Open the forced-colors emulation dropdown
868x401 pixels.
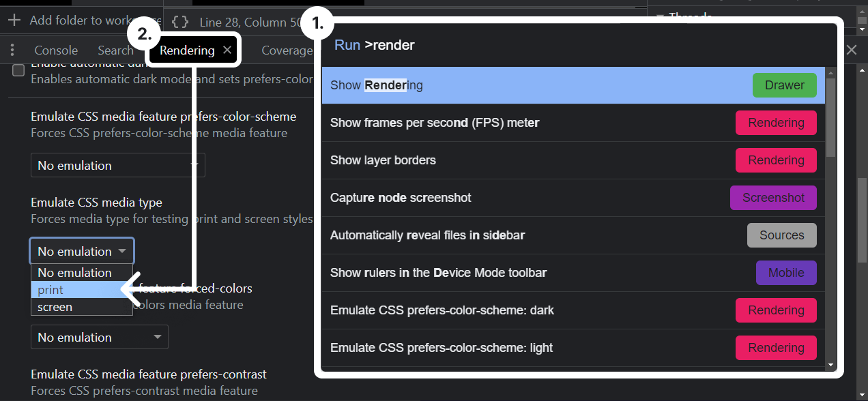pyautogui.click(x=99, y=338)
